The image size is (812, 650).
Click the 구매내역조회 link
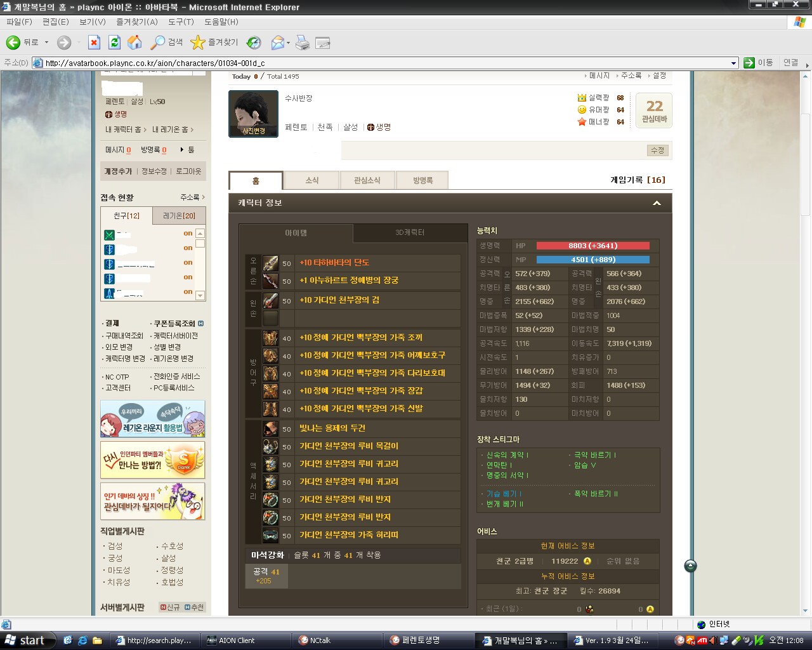pyautogui.click(x=124, y=336)
